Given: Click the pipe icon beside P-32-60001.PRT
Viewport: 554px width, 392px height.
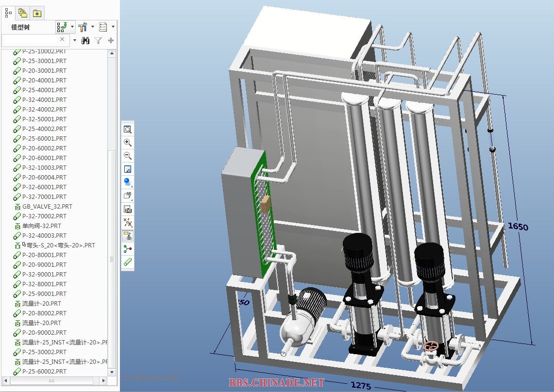Looking at the screenshot, I should point(17,187).
